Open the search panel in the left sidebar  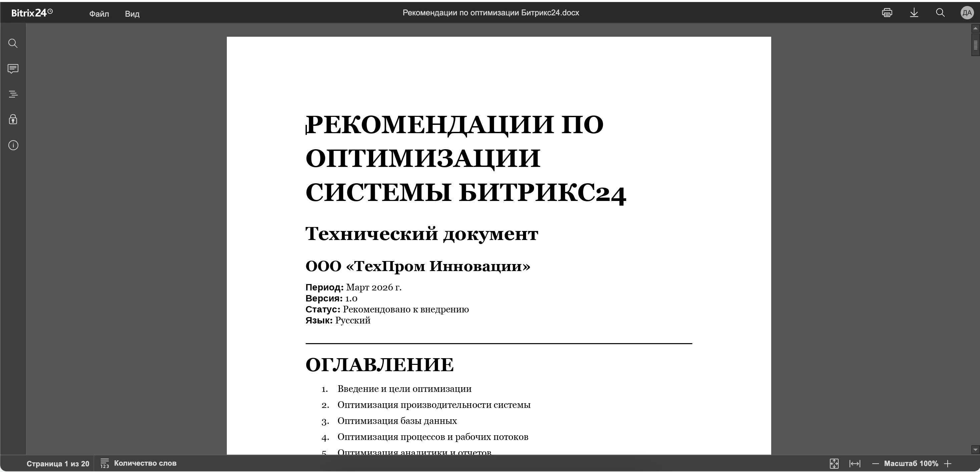tap(13, 43)
